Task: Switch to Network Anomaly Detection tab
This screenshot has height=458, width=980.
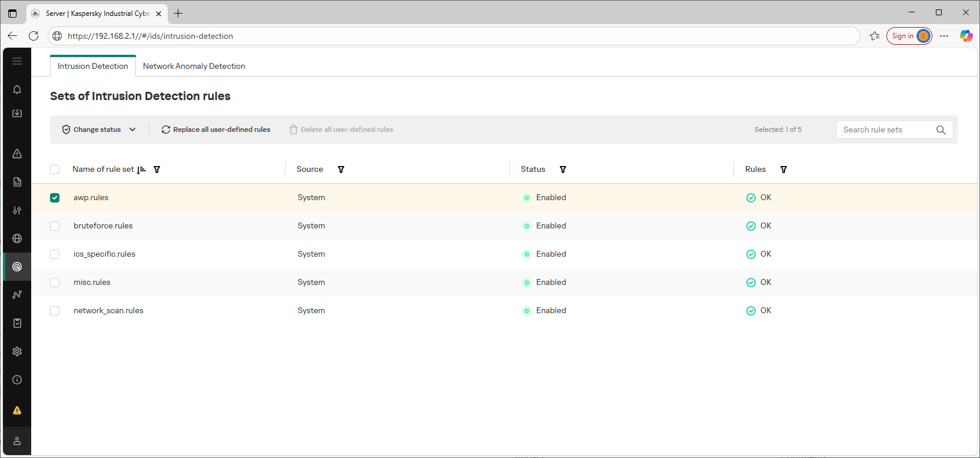Action: pos(194,66)
